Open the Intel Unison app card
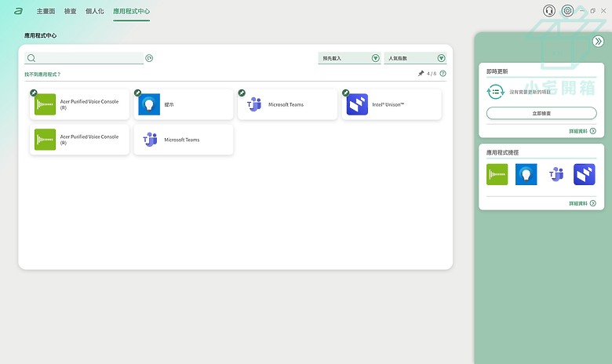 pos(392,104)
